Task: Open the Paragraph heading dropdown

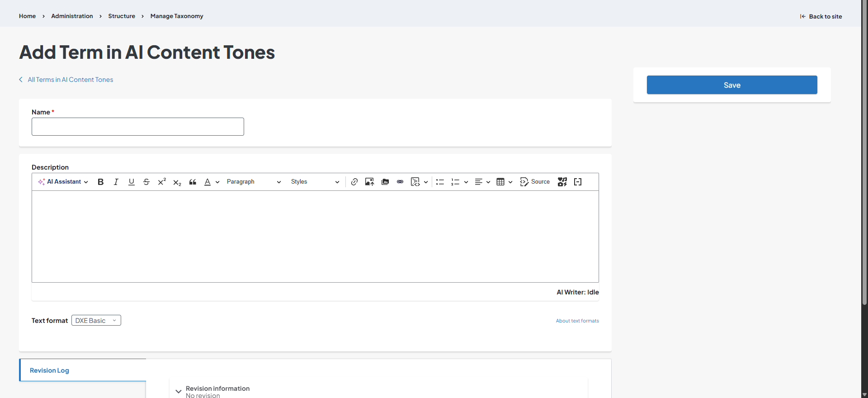Action: tap(254, 182)
